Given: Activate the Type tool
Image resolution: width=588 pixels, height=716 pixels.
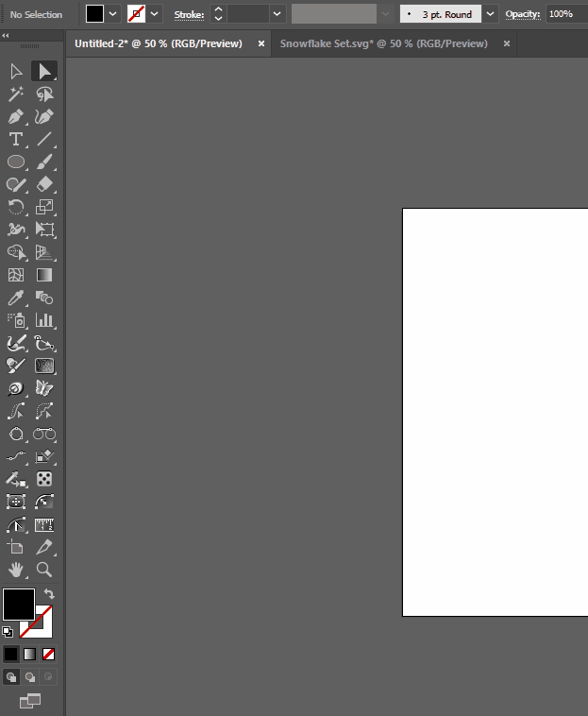Looking at the screenshot, I should click(16, 140).
